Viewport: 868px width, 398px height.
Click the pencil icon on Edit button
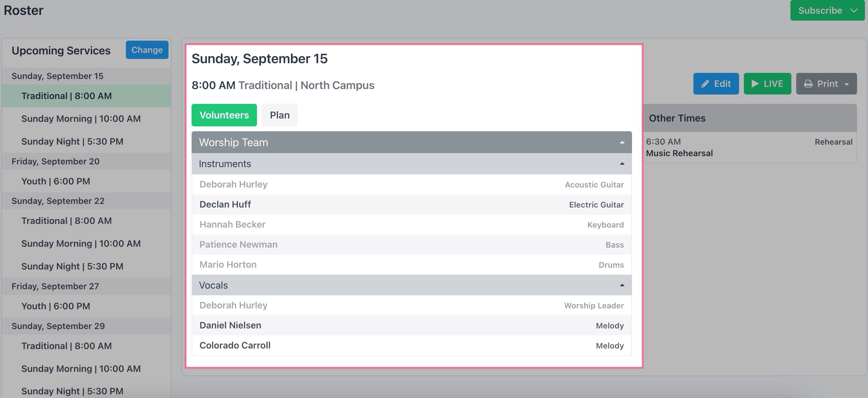(x=705, y=84)
